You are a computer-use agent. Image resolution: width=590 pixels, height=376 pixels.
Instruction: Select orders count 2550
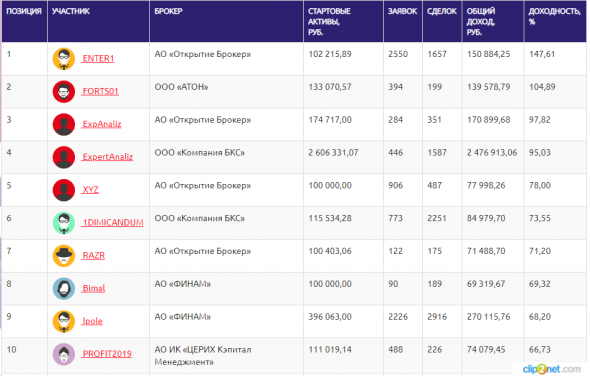point(398,54)
